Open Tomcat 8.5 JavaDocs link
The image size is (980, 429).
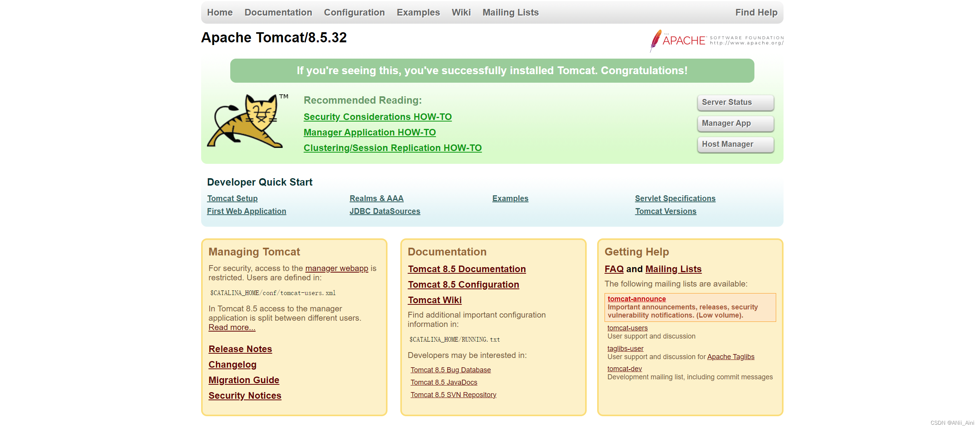coord(444,382)
